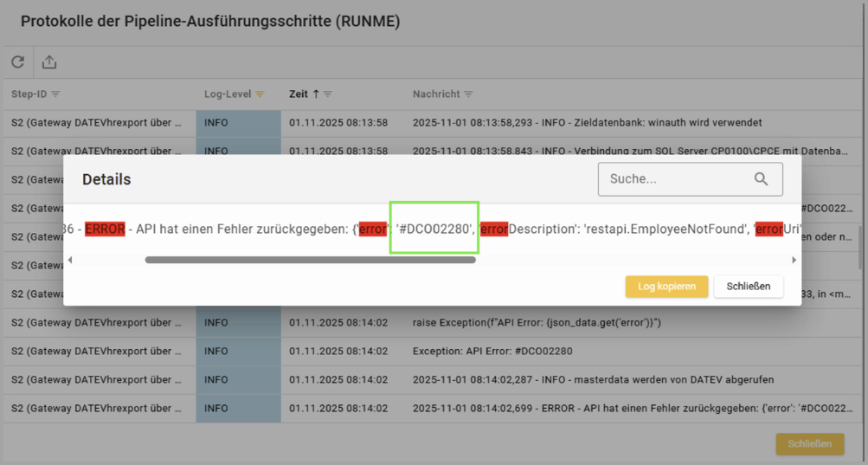The width and height of the screenshot is (868, 465).
Task: Click the left scroll arrow in Details
Action: pyautogui.click(x=70, y=259)
